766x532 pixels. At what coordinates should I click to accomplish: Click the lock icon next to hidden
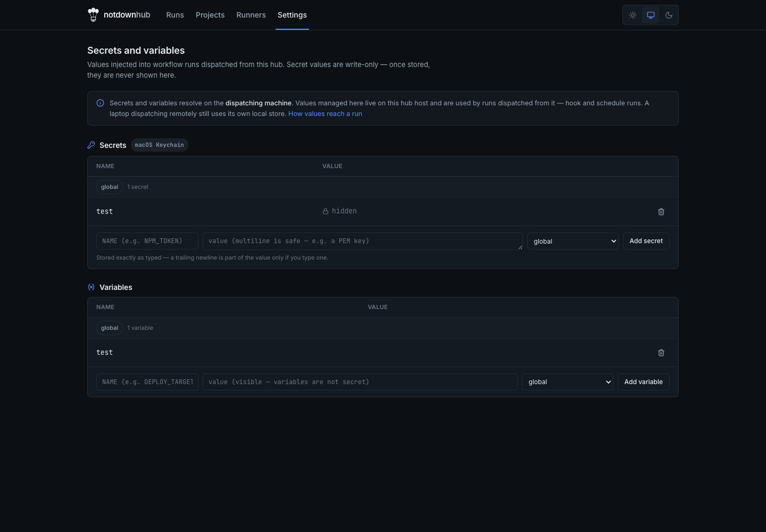[x=326, y=211]
